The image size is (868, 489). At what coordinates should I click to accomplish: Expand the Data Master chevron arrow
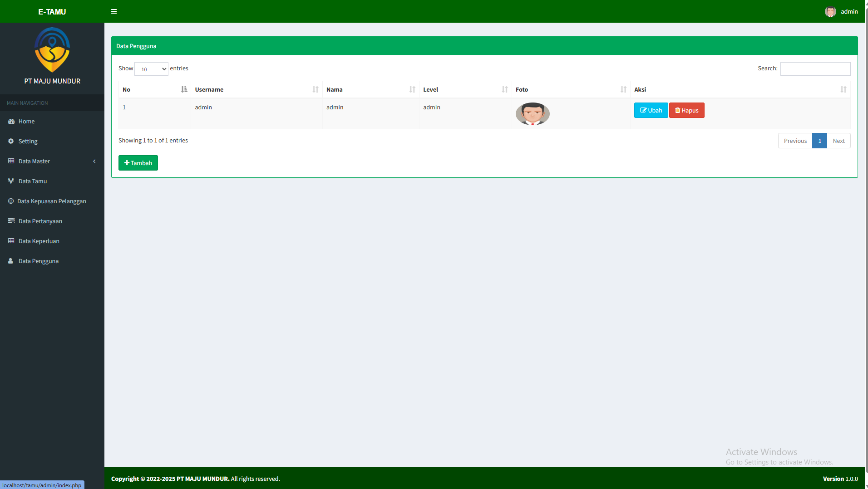point(94,161)
